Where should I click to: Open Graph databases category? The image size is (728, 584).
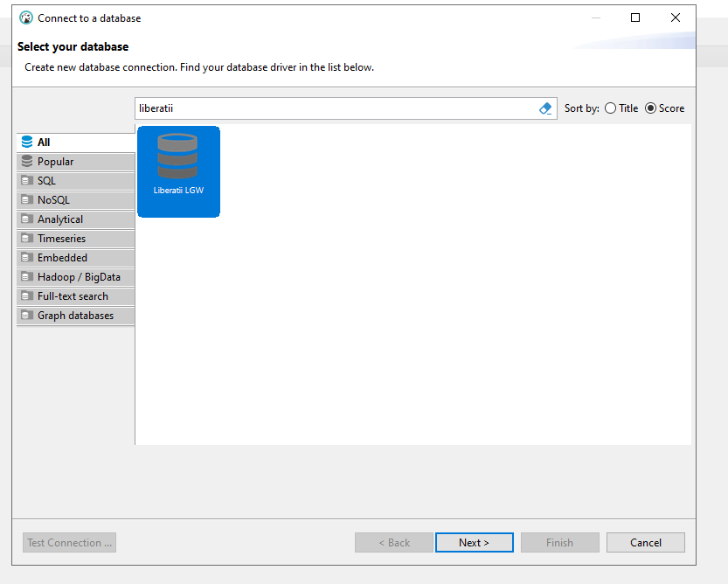(76, 316)
